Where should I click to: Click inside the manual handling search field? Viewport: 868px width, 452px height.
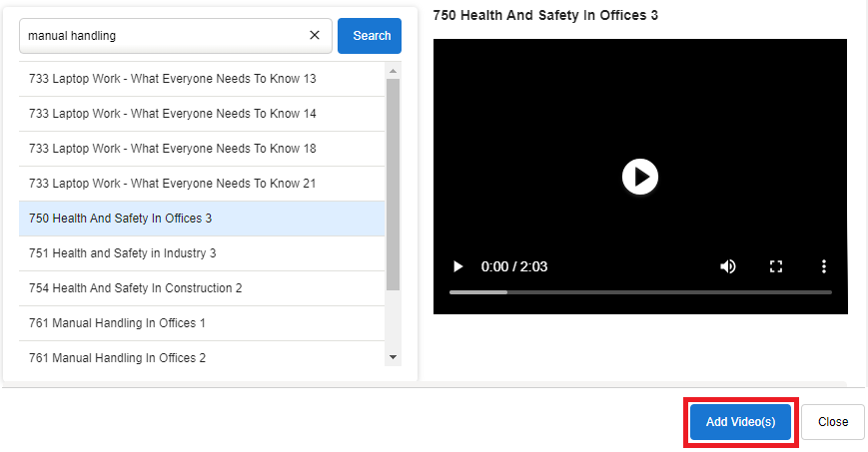[x=160, y=36]
